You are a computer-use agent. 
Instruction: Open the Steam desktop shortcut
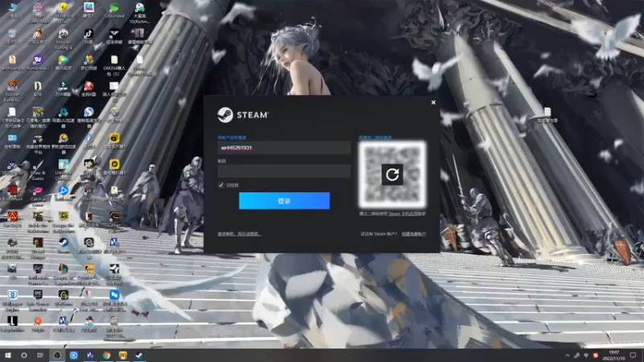64,245
